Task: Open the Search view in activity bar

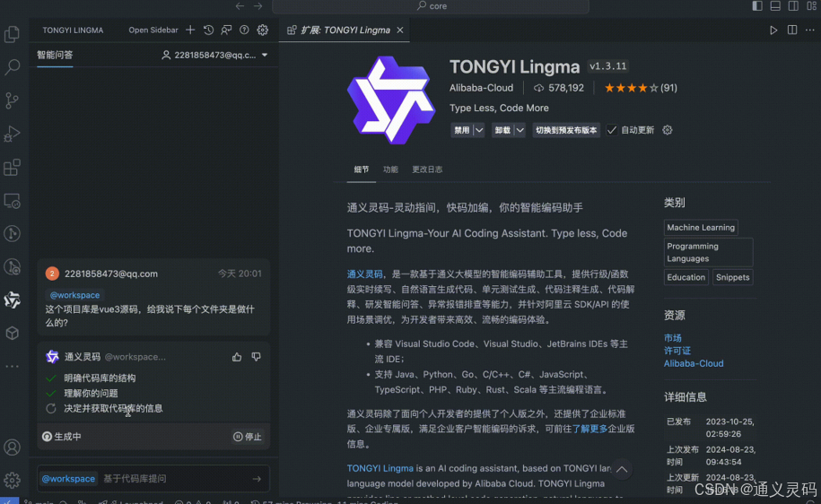Action: 12,66
